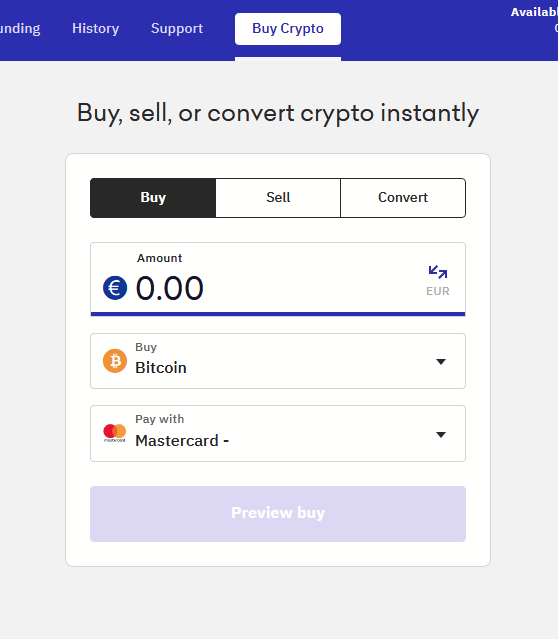Open the History tab
The height and width of the screenshot is (639, 558).
pyautogui.click(x=96, y=29)
